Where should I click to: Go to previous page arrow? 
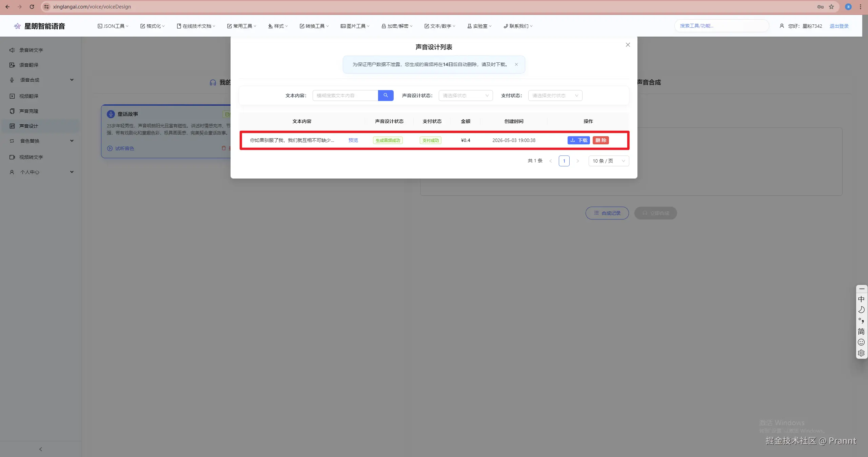[550, 161]
